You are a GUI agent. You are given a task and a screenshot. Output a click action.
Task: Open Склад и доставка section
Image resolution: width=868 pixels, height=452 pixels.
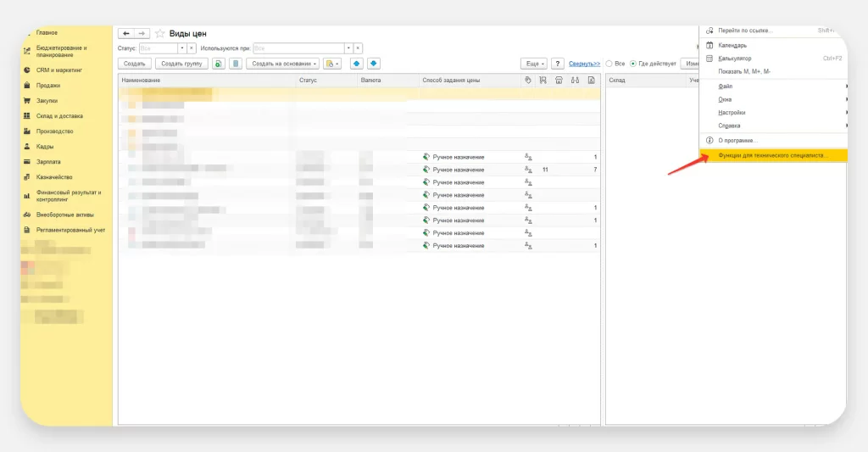59,116
